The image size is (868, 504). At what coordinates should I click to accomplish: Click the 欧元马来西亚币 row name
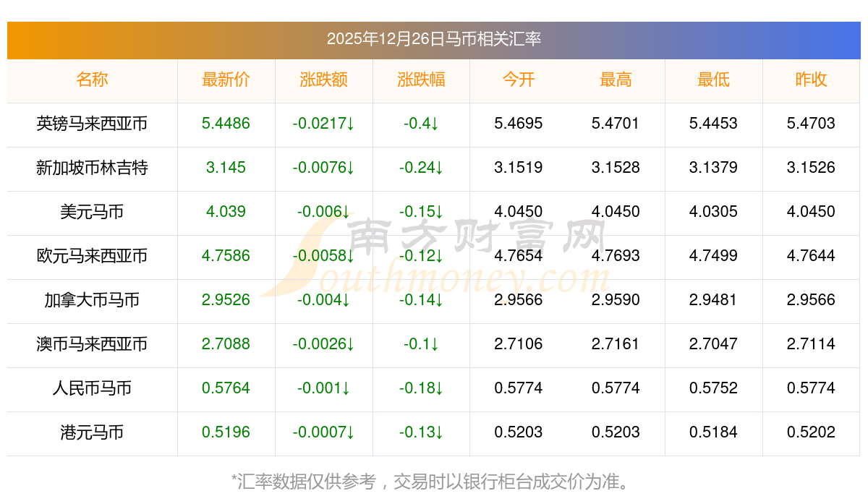point(92,256)
